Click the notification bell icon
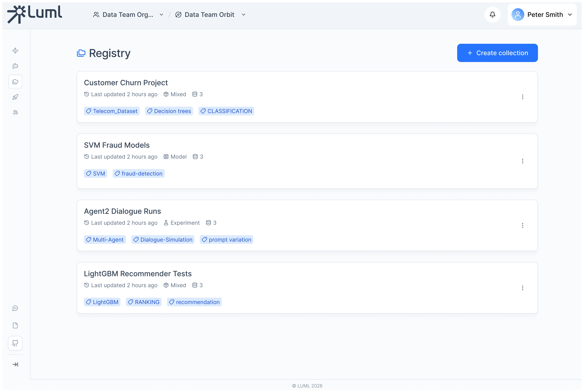The image size is (584, 392). [x=492, y=14]
